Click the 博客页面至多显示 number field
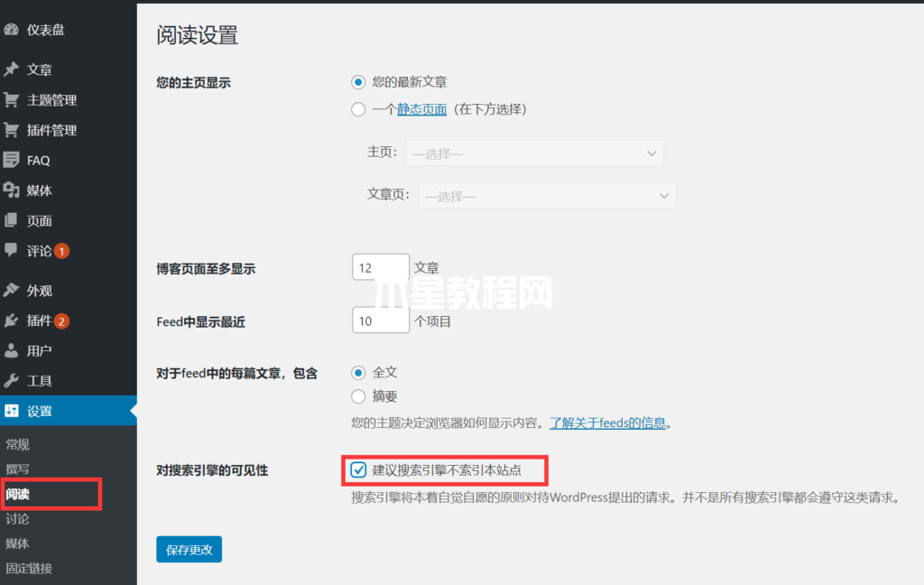This screenshot has width=924, height=585. 381,267
